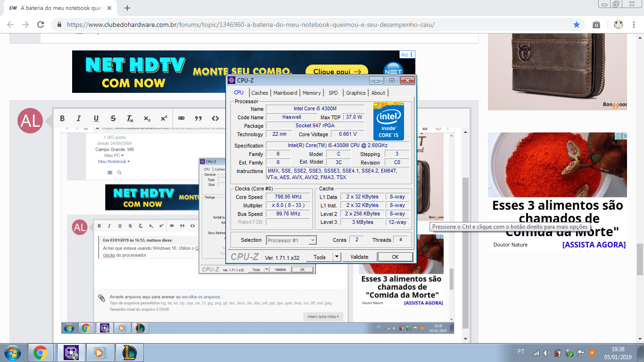Close the sidebar ad with its X icon
The image size is (644, 362).
coord(624,136)
